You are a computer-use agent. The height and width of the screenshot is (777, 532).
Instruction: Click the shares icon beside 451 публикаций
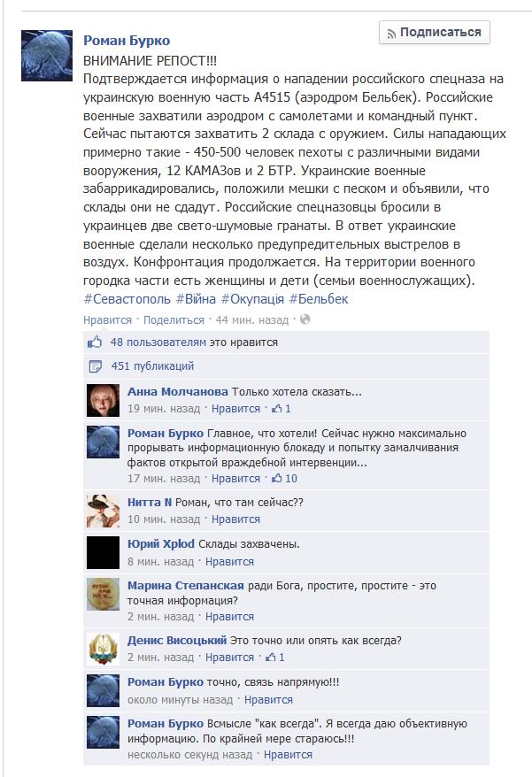(95, 366)
